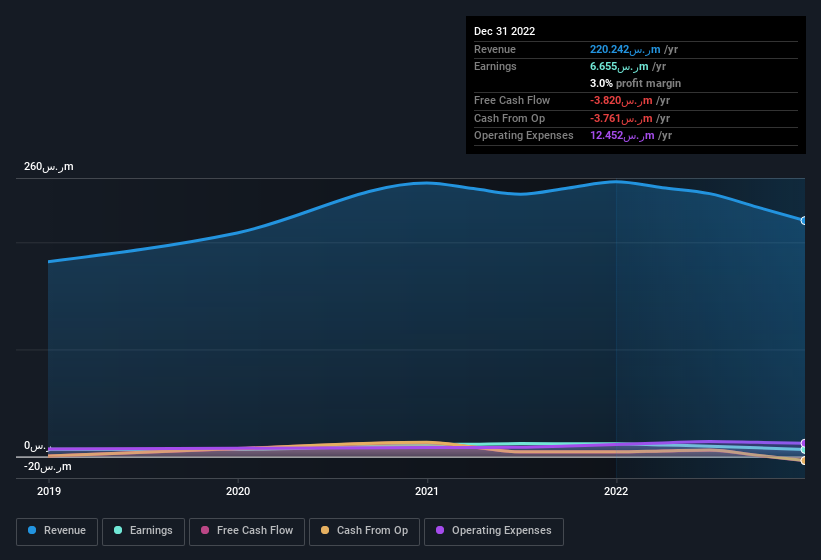Screen dimensions: 821x560
Task: Click the 2020 x-axis label
Action: tap(238, 491)
